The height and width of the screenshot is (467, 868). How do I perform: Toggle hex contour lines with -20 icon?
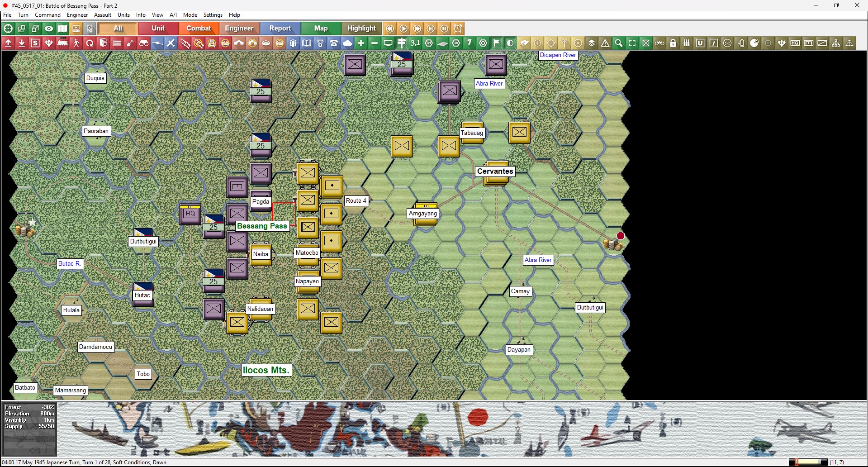click(456, 43)
